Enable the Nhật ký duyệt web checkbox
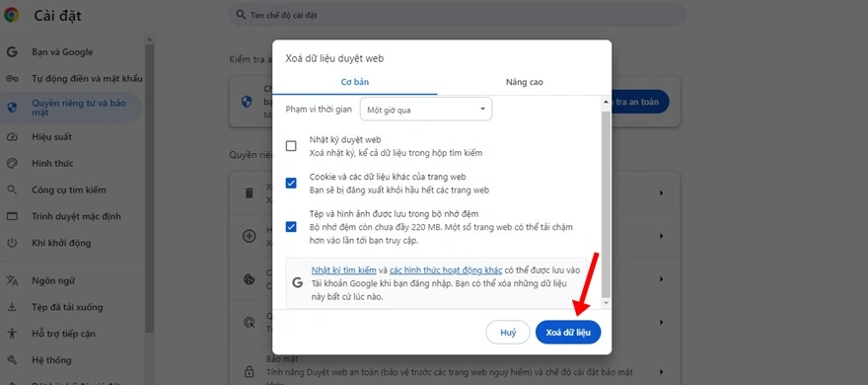The width and height of the screenshot is (868, 385). pos(291,146)
